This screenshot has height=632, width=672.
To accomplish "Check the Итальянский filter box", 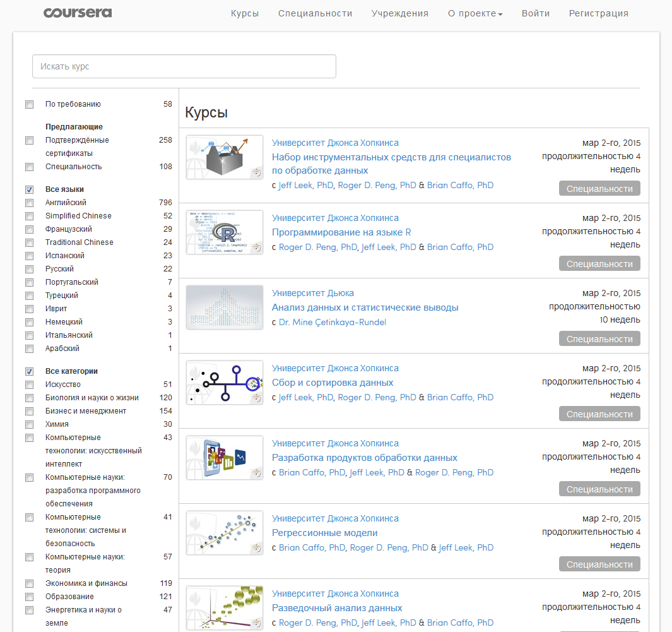I will (30, 336).
